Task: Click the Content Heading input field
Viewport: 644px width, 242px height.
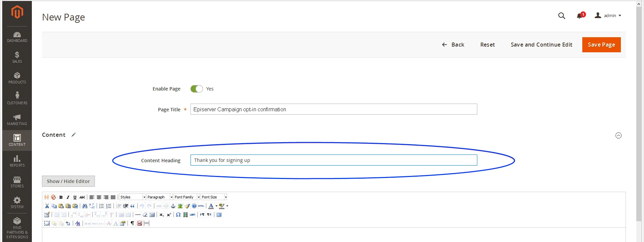Action: [x=334, y=160]
